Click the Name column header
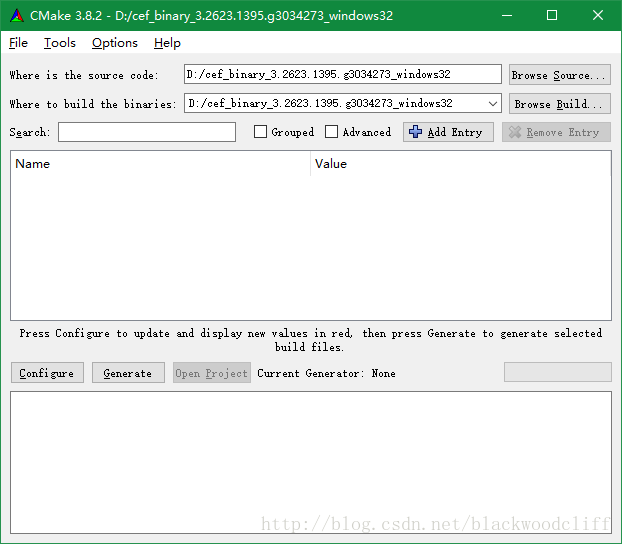Image resolution: width=622 pixels, height=544 pixels. [160, 164]
